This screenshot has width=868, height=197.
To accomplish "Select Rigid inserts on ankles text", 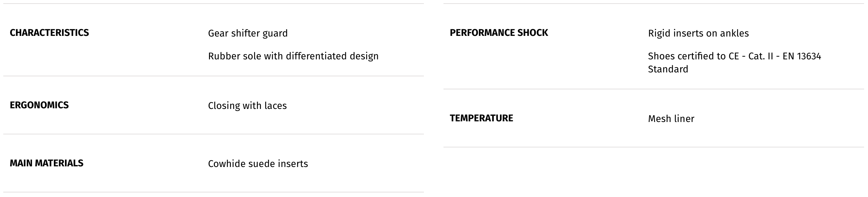I will (698, 33).
